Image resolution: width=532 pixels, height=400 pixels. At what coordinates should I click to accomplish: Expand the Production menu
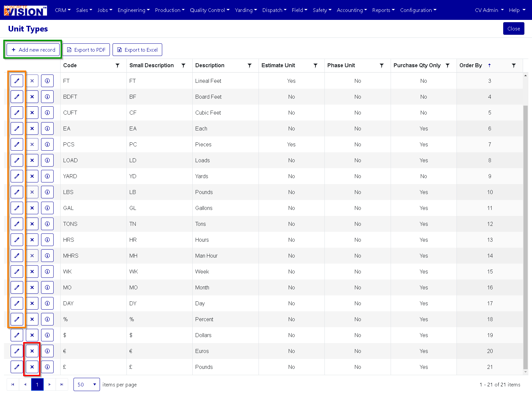pyautogui.click(x=170, y=10)
